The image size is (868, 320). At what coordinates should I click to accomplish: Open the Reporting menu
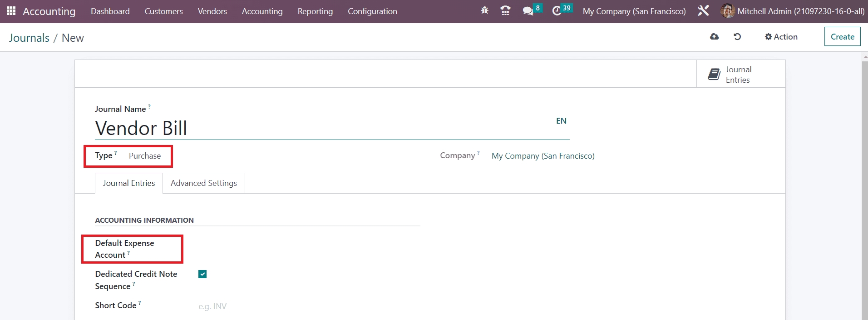(x=315, y=11)
